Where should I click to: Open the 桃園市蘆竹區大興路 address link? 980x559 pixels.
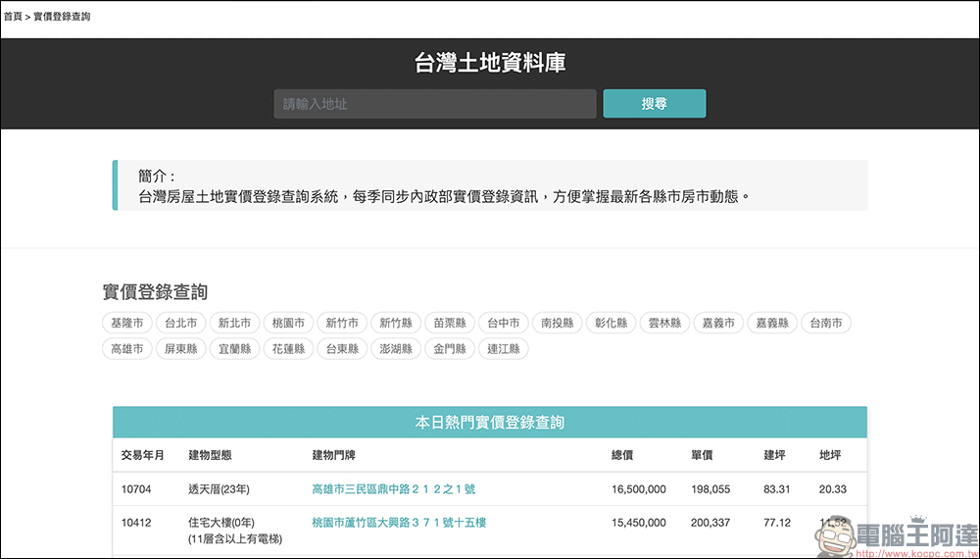click(399, 523)
